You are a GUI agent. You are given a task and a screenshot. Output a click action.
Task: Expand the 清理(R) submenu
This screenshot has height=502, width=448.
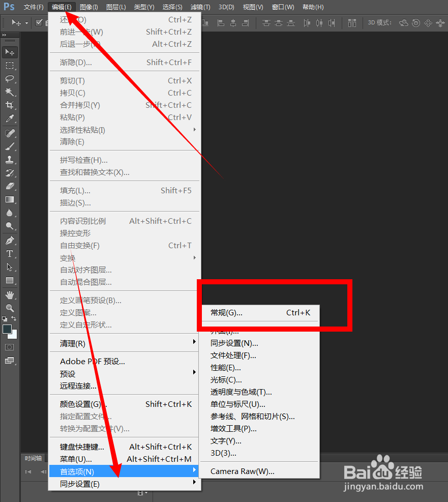(x=194, y=342)
